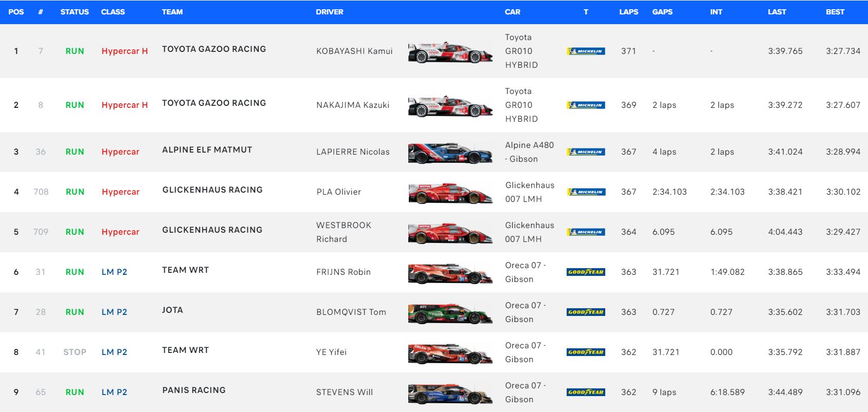Open the Glickenhaus #709 car image

pos(450,233)
